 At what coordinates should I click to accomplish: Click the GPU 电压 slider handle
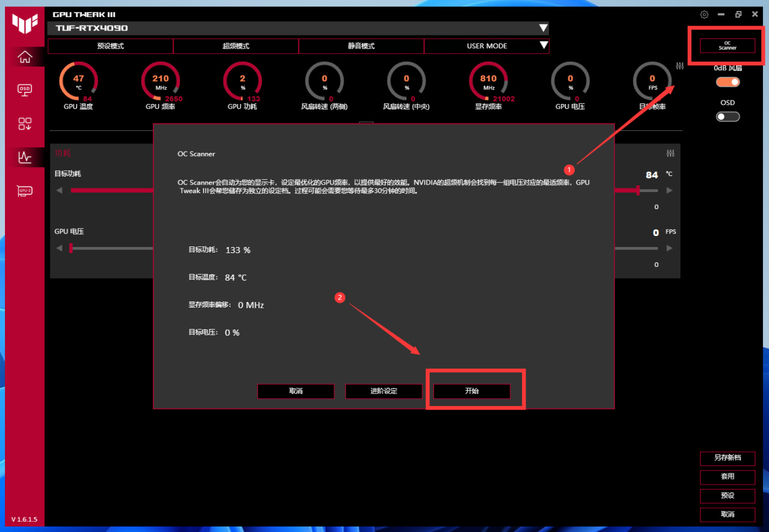coord(71,248)
